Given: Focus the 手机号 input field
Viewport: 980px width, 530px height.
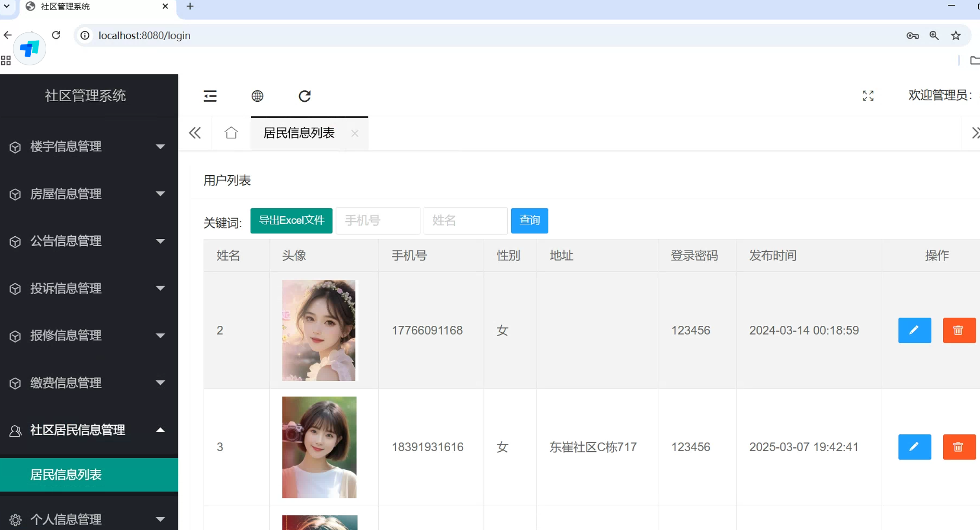Looking at the screenshot, I should (x=378, y=221).
